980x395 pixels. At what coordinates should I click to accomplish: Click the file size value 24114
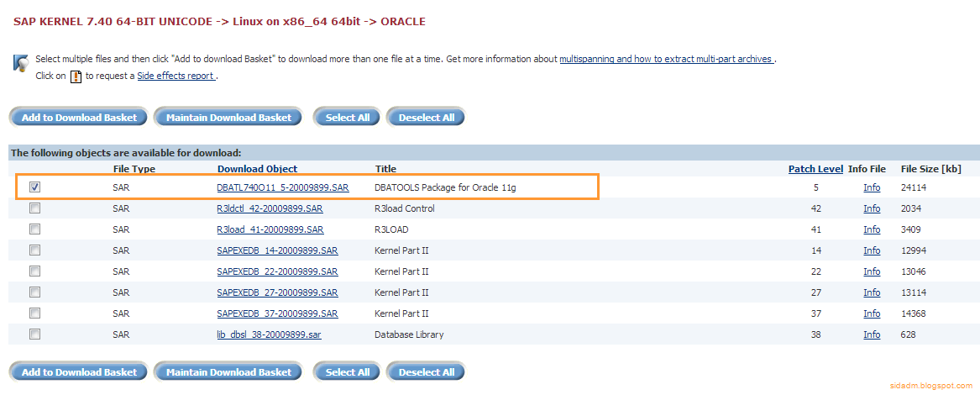pyautogui.click(x=913, y=187)
